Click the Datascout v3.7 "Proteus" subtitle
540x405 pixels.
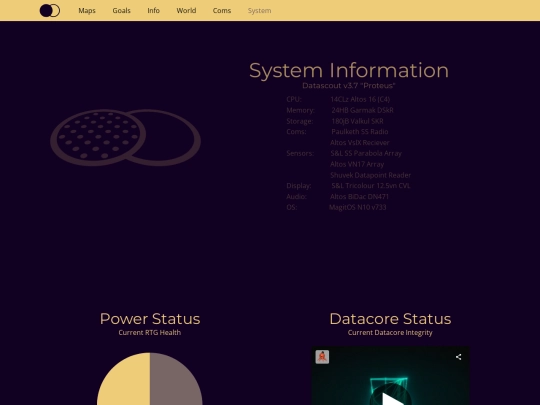point(349,86)
